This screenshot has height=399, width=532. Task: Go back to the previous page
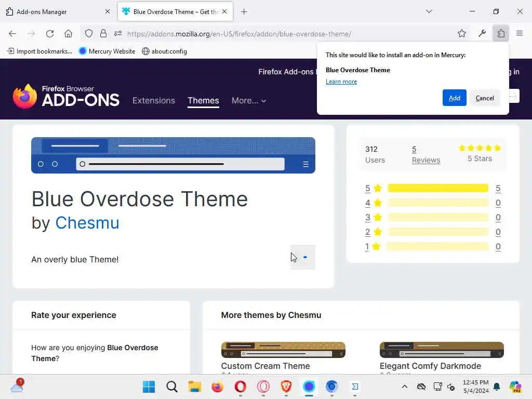coord(12,34)
